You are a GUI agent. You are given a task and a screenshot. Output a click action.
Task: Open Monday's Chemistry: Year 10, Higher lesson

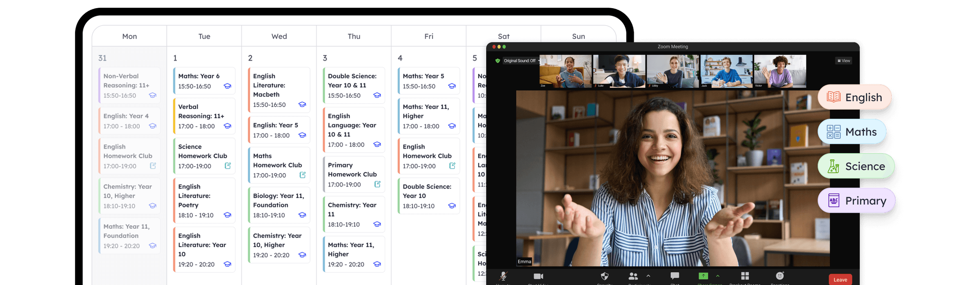coord(129,196)
